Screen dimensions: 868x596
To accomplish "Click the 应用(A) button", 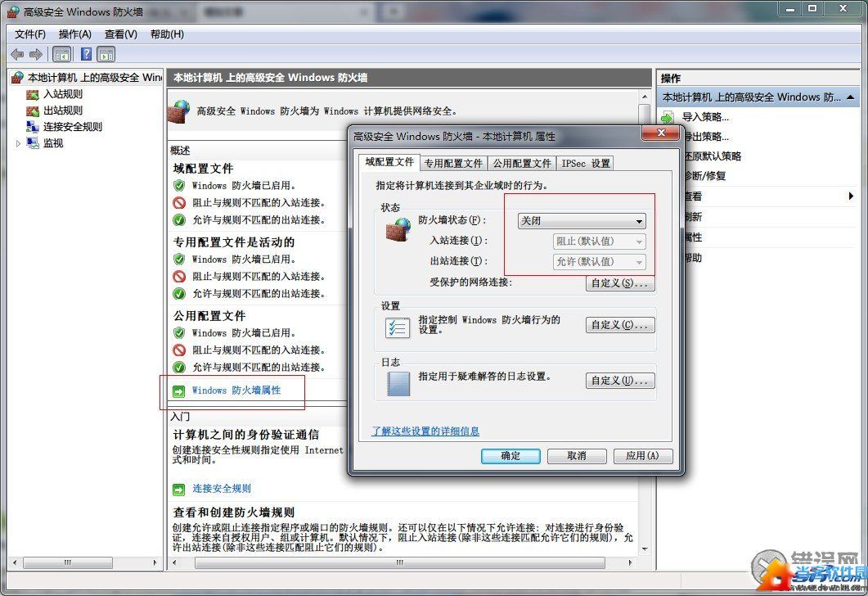I will (643, 456).
